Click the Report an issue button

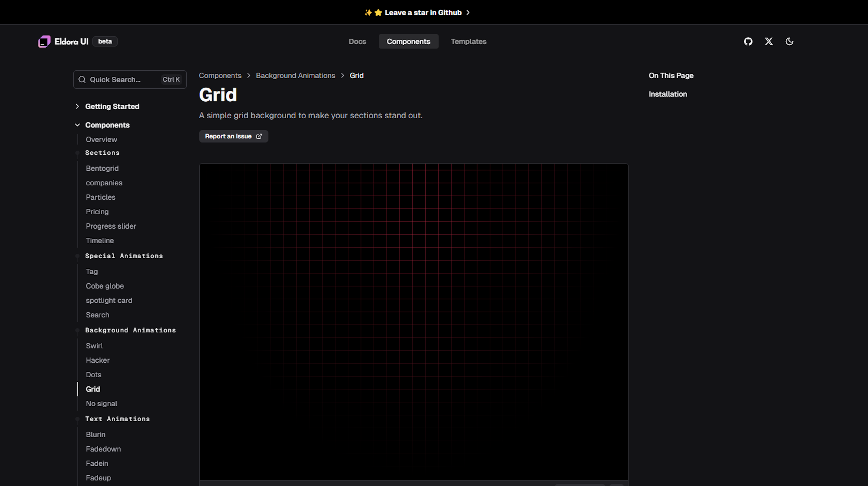click(233, 136)
